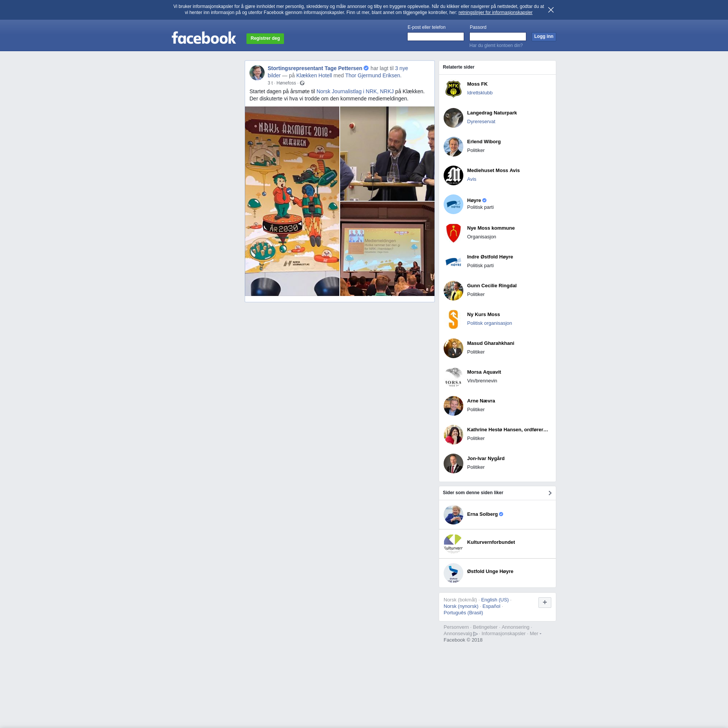The image size is (728, 728).
Task: Click the Politisk organisasjon category link
Action: click(489, 323)
